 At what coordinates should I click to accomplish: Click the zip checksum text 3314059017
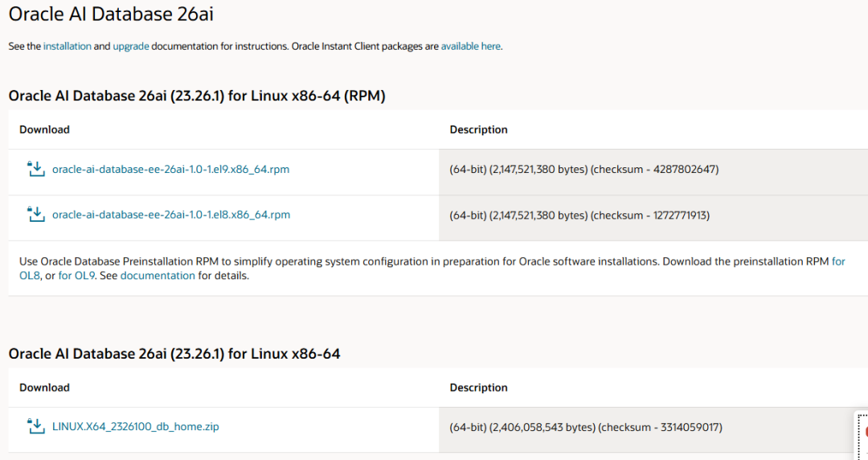pyautogui.click(x=690, y=427)
